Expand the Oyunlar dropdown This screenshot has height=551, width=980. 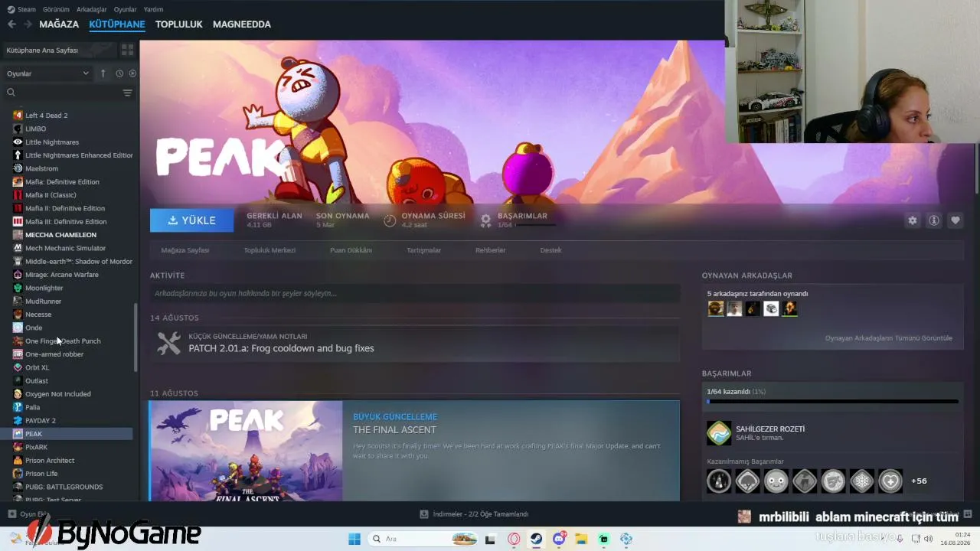(47, 73)
